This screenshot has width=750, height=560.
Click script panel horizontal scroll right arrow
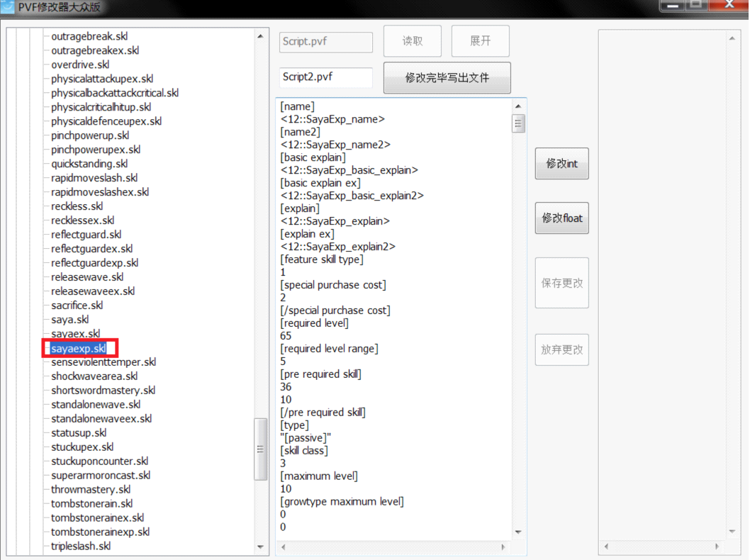[504, 547]
